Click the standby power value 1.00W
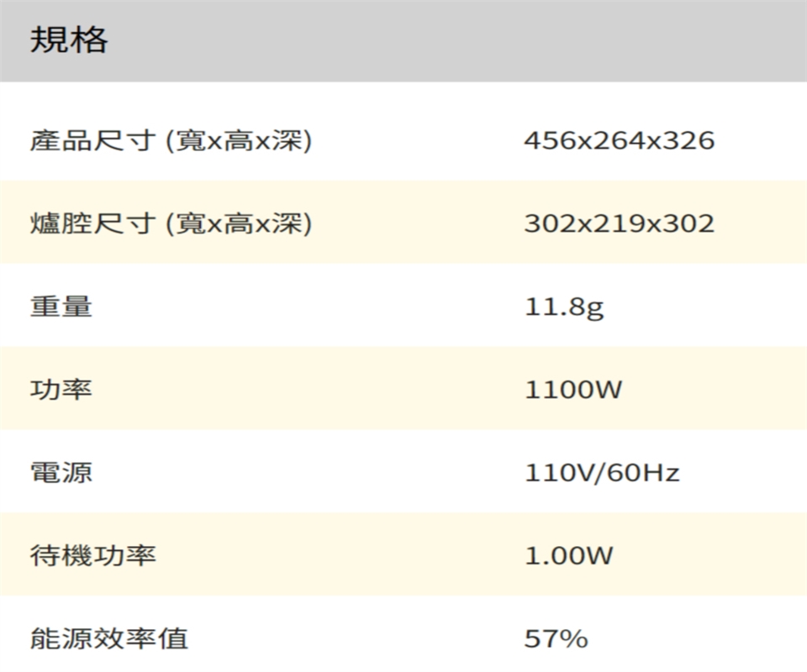Viewport: 807px width, 672px height. [569, 555]
